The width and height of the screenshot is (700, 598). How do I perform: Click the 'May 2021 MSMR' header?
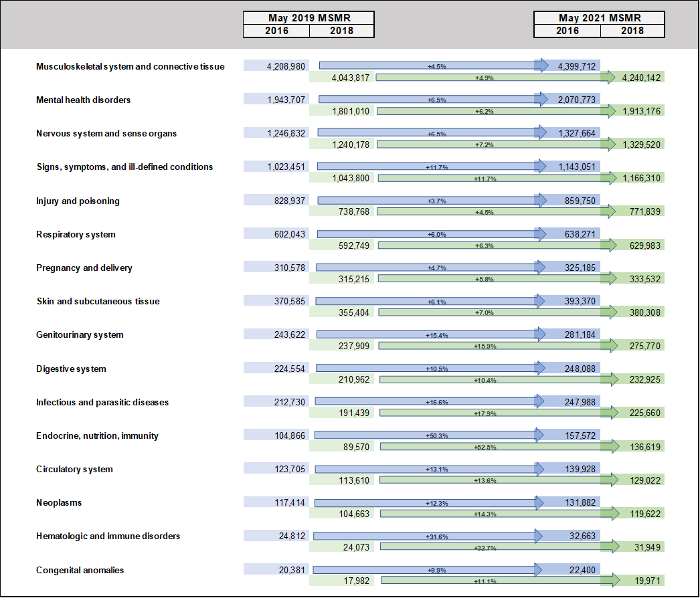pos(600,18)
